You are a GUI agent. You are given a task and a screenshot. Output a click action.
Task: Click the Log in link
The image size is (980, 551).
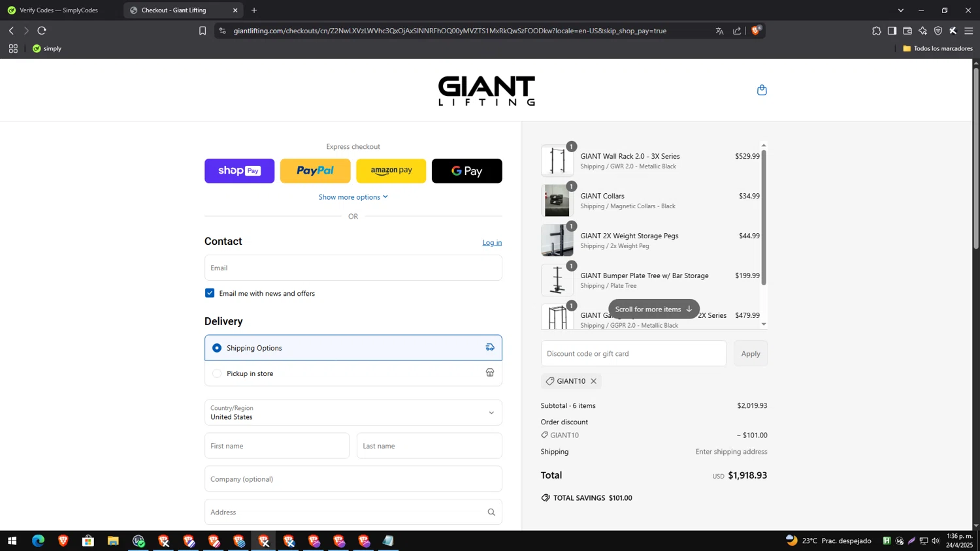[x=492, y=242]
